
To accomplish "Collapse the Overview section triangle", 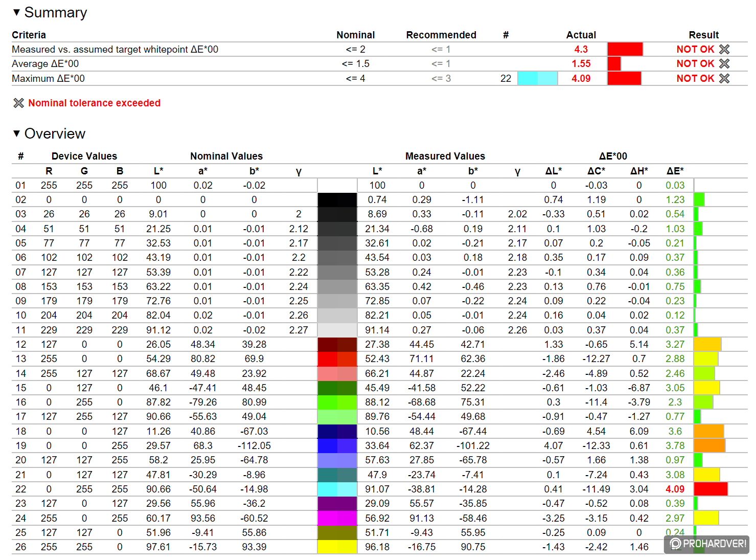I will click(16, 133).
